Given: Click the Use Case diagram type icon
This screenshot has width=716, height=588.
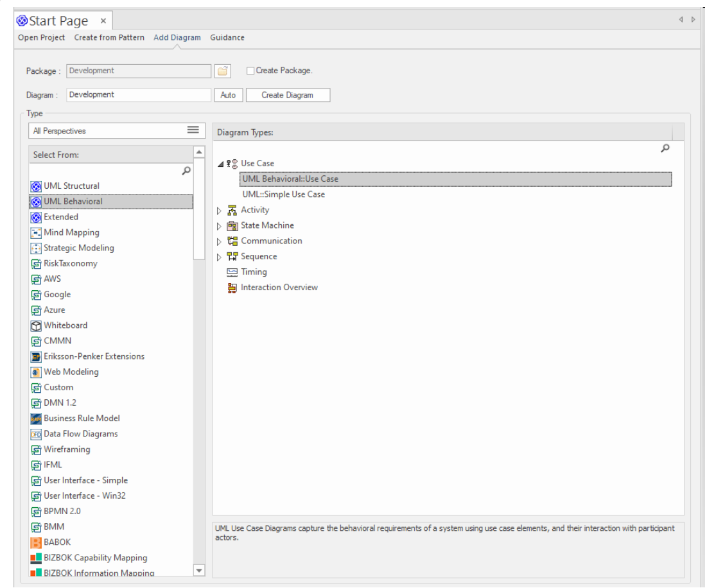Looking at the screenshot, I should click(232, 164).
